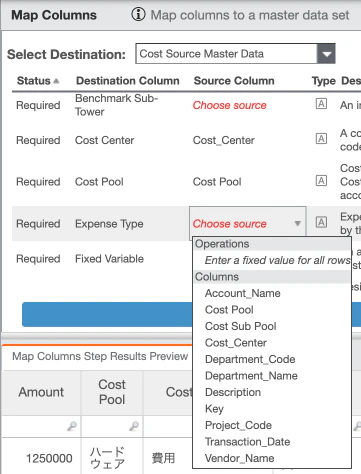
Task: Click the 費用 cell in preview
Action: [x=163, y=458]
